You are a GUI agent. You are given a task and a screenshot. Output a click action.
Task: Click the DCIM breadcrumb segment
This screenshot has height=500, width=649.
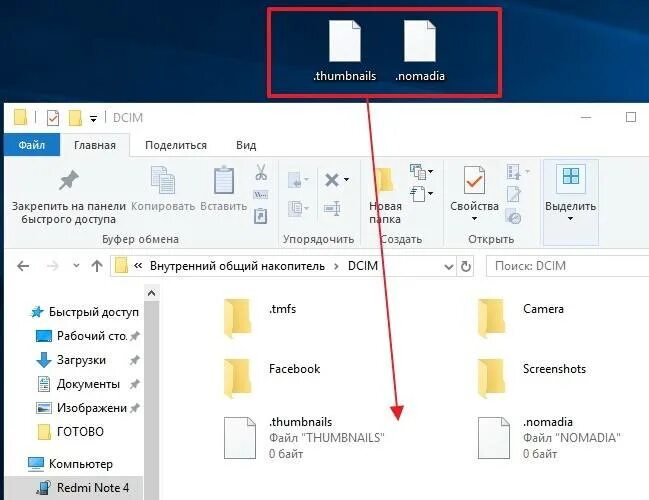(363, 266)
